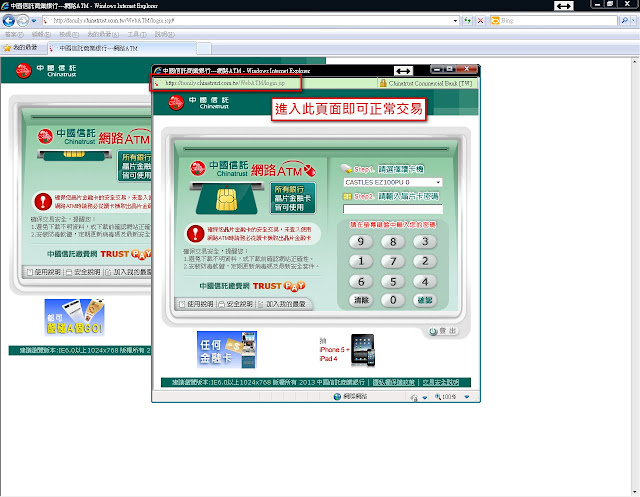Open the 我的最愛(A) menu
Image resolution: width=640 pixels, height=497 pixels.
click(103, 35)
